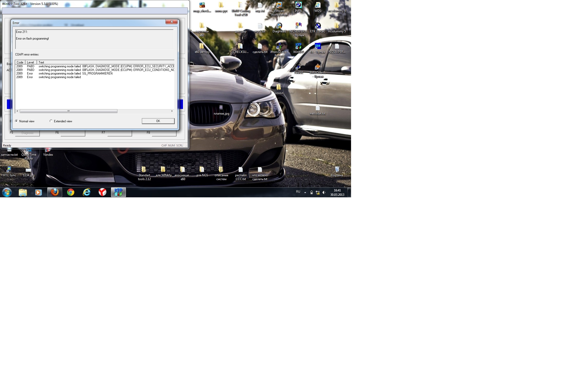The width and height of the screenshot is (588, 370).
Task: Show hidden system tray icons
Action: pyautogui.click(x=305, y=192)
